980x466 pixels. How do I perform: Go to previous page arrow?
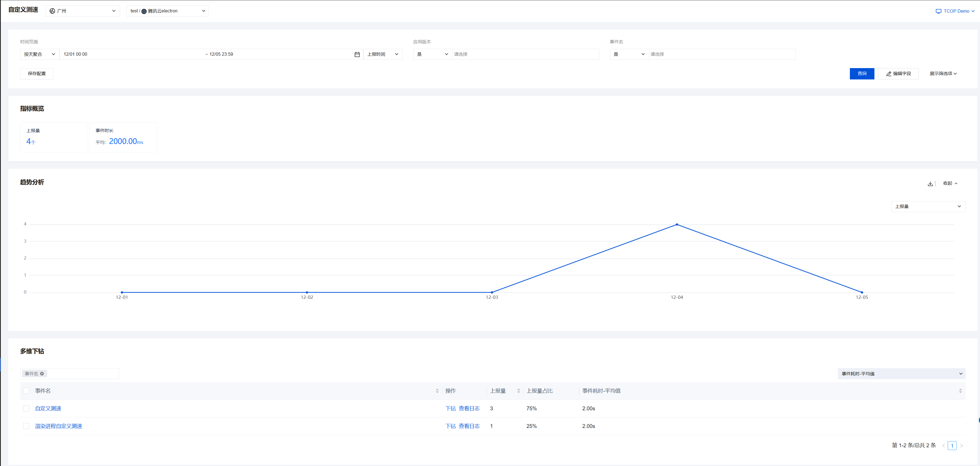[944, 446]
